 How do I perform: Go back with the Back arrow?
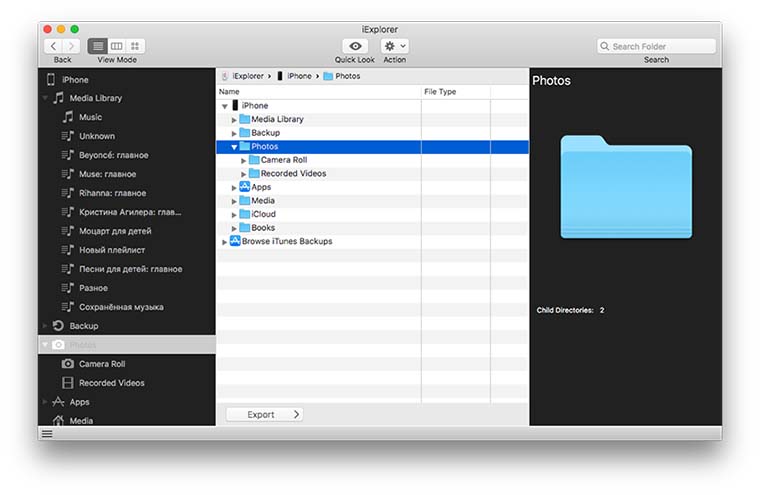click(53, 46)
